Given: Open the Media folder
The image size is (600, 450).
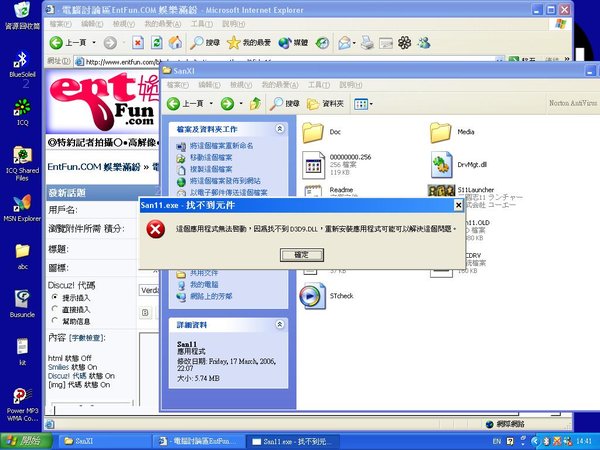Looking at the screenshot, I should 452,132.
